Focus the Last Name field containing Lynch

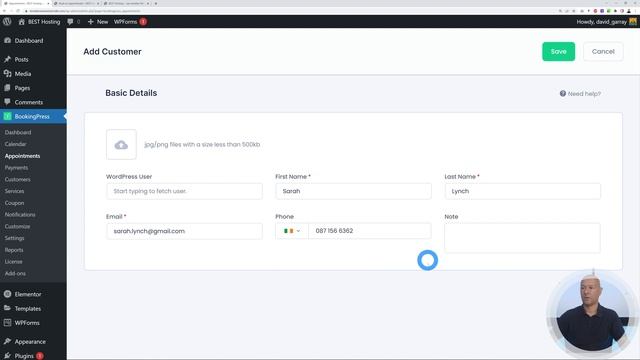[x=523, y=191]
